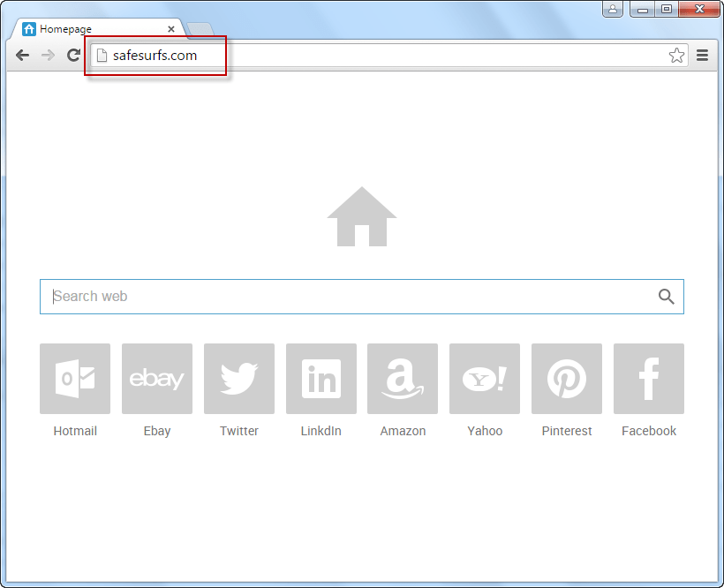Click the page info icon in address bar
The width and height of the screenshot is (724, 588).
(x=102, y=56)
